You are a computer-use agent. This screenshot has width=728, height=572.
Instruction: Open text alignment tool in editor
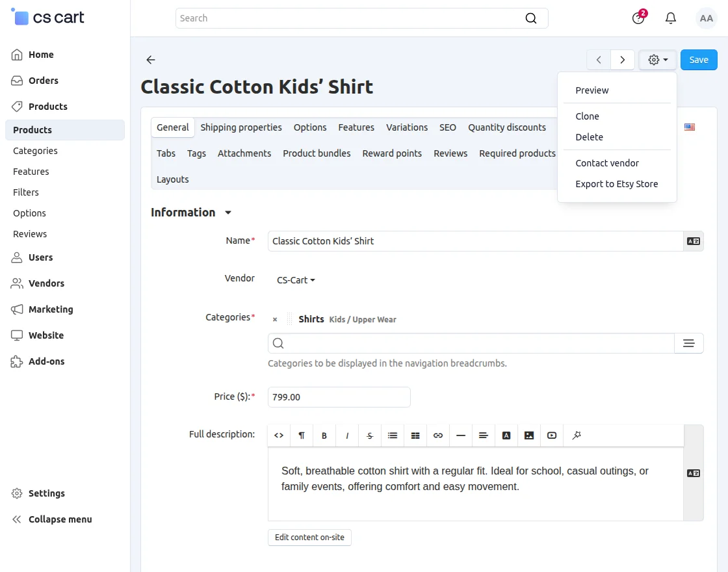[484, 435]
